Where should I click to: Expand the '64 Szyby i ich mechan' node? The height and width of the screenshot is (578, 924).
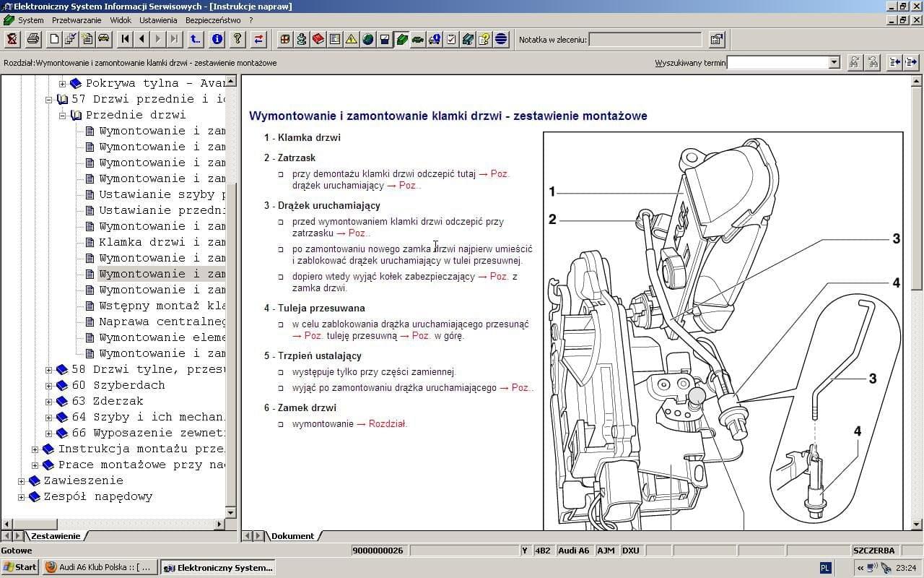coord(49,418)
